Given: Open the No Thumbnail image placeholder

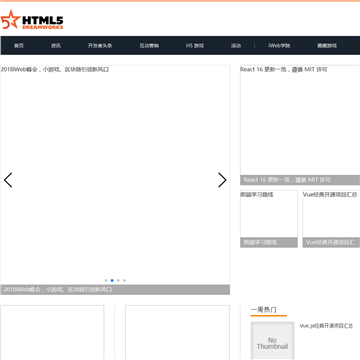Looking at the screenshot, I should click(272, 341).
